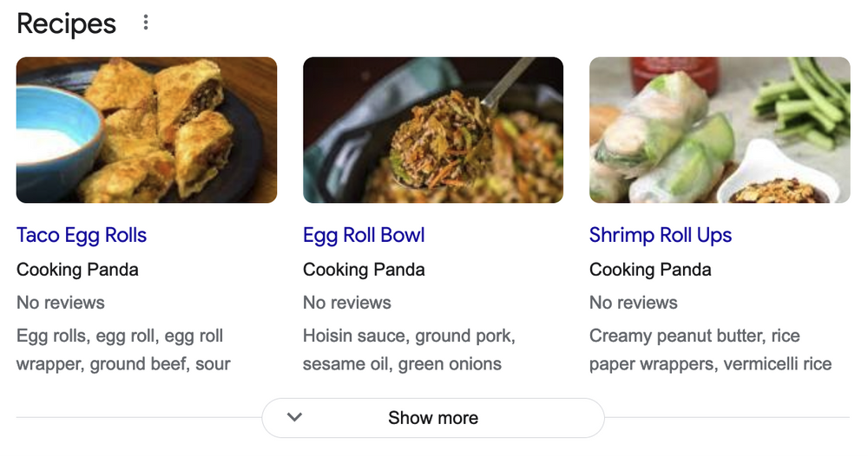This screenshot has width=868, height=457.
Task: Click the ingredients text mentioning creamy peanut butter
Action: (709, 350)
